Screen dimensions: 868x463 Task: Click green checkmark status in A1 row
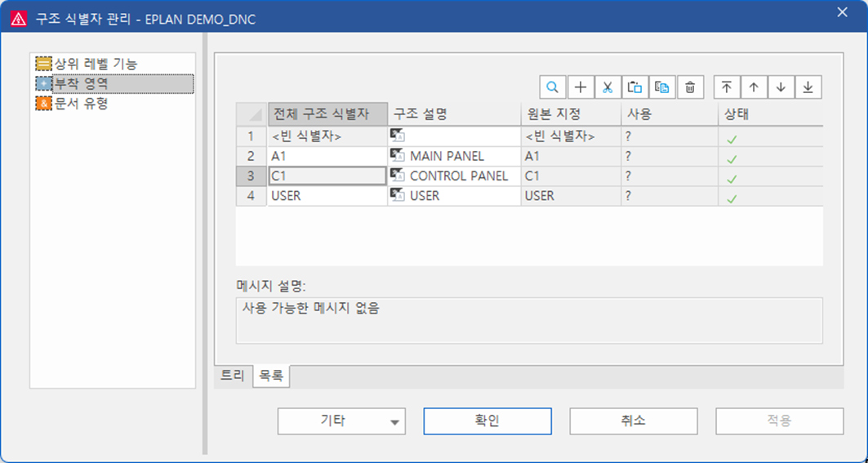pos(732,159)
